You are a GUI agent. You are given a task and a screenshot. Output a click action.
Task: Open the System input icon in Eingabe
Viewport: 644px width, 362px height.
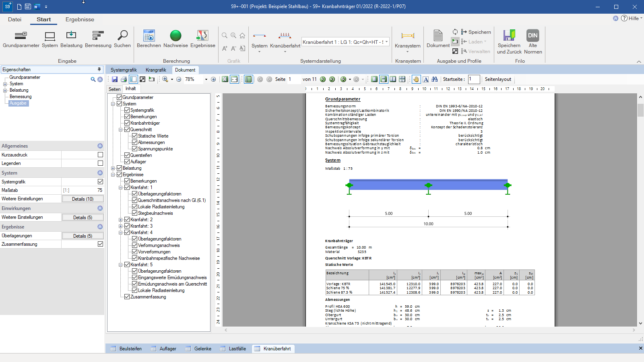tap(50, 39)
